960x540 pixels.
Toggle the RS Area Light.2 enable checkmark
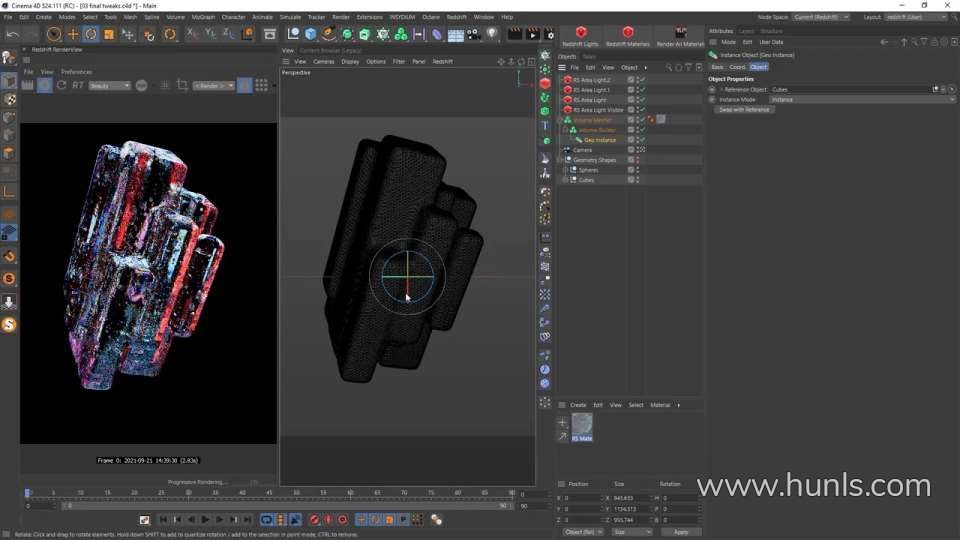[x=642, y=80]
